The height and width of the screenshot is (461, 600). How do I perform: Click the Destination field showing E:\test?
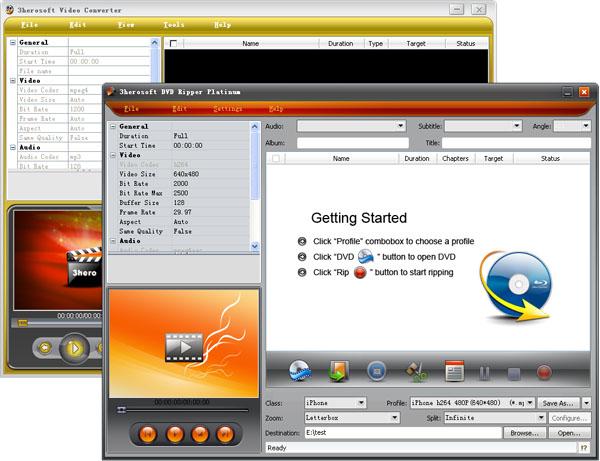point(403,433)
